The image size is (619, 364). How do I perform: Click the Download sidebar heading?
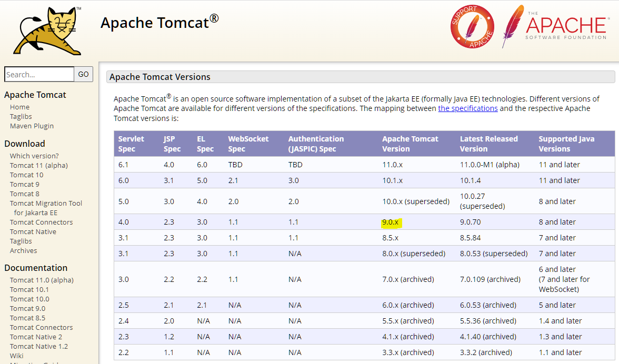(x=24, y=144)
